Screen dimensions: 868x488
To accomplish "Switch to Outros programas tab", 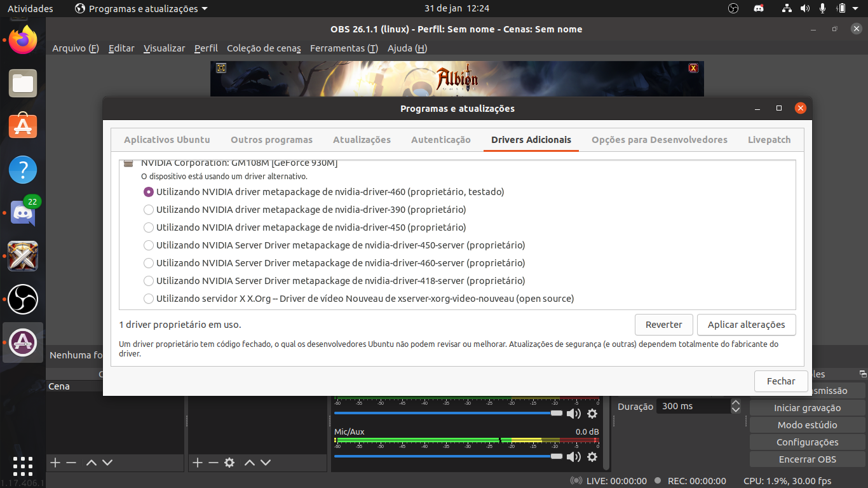I will coord(272,140).
